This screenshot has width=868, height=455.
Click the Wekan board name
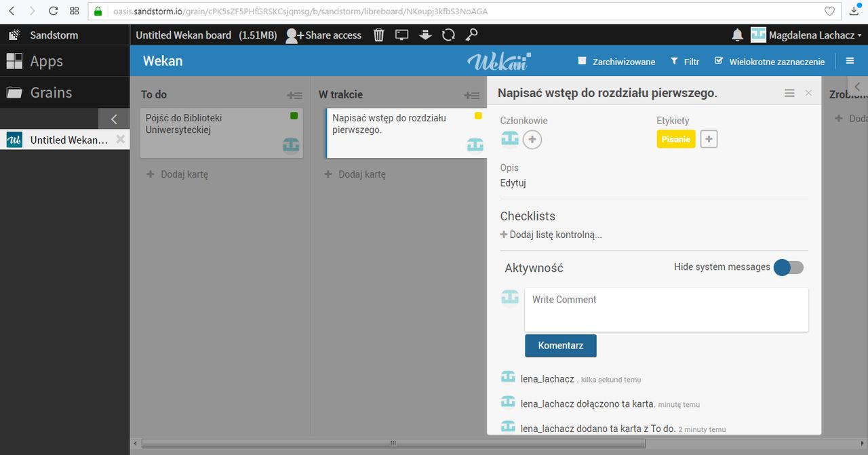pyautogui.click(x=163, y=60)
